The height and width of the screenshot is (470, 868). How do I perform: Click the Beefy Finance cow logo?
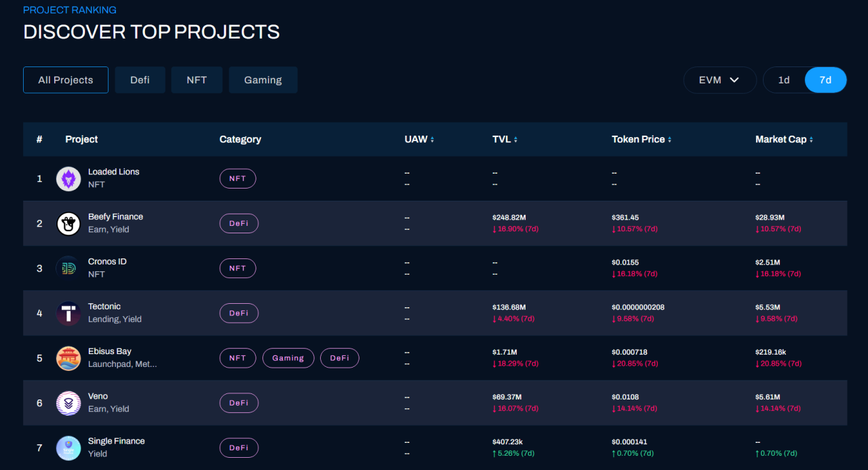pos(68,224)
